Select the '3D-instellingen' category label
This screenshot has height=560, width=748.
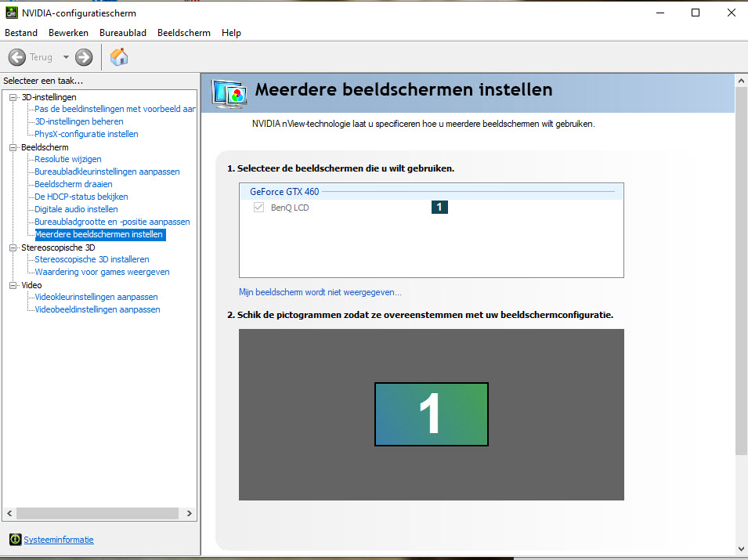[49, 97]
